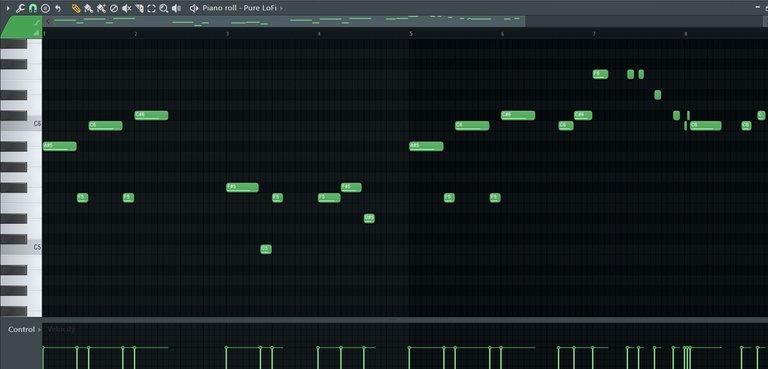Image resolution: width=768 pixels, height=369 pixels.
Task: Click bar 5 marker on the timeline ruler
Action: pos(411,34)
